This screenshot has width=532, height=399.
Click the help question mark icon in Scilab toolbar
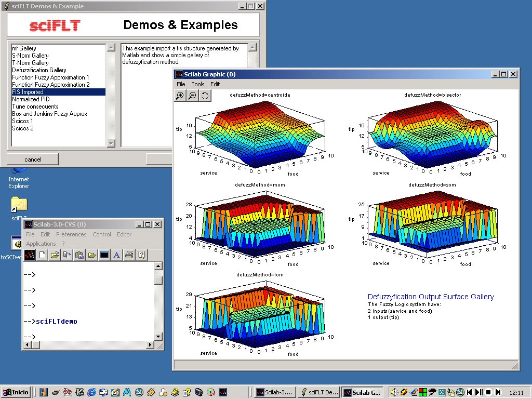[141, 255]
